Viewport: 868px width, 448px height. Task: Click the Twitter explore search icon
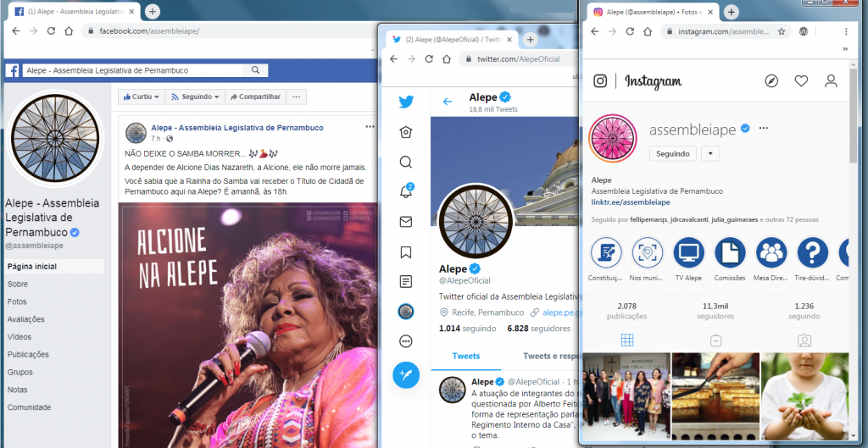point(406,162)
